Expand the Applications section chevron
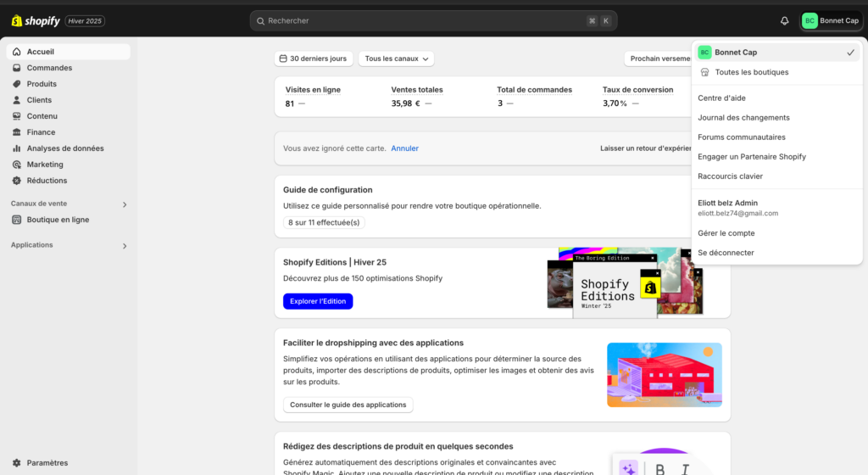 point(125,246)
